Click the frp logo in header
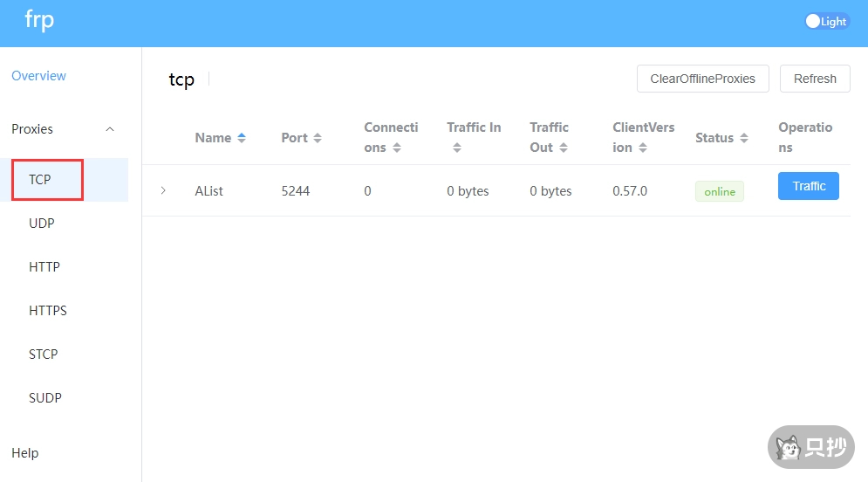 click(39, 20)
